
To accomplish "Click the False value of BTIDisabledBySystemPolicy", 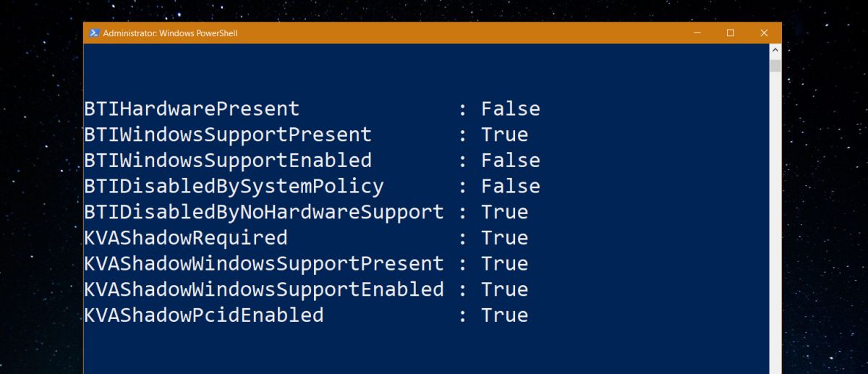I will 511,187.
